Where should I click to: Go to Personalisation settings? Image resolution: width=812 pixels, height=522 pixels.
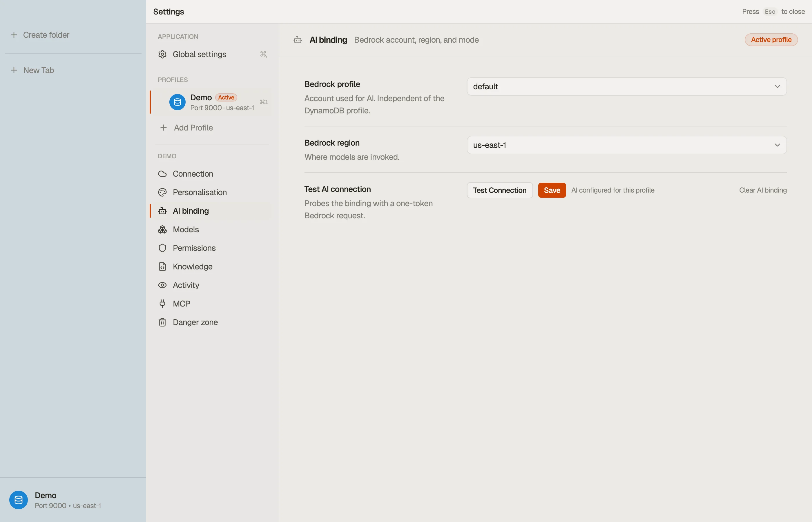pyautogui.click(x=212, y=193)
